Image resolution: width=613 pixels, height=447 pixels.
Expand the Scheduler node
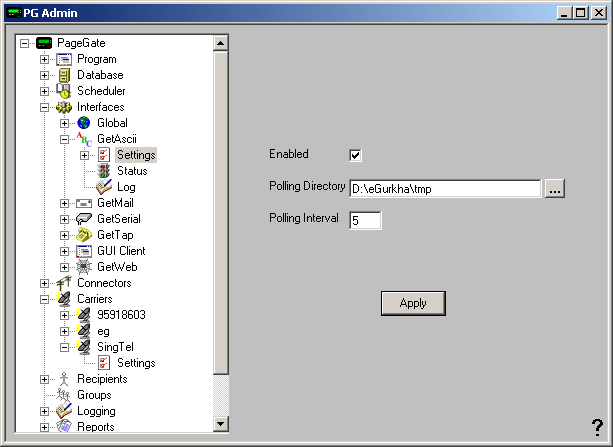pos(44,92)
